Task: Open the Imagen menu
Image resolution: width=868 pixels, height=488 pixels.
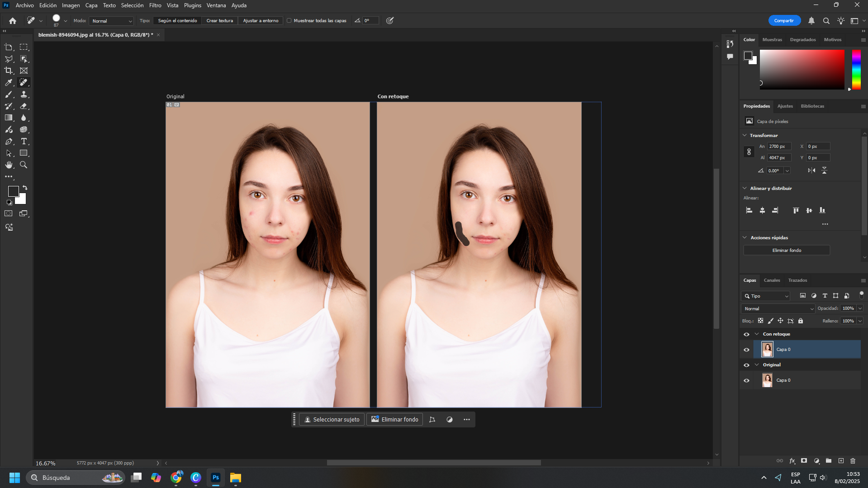Action: click(x=71, y=5)
